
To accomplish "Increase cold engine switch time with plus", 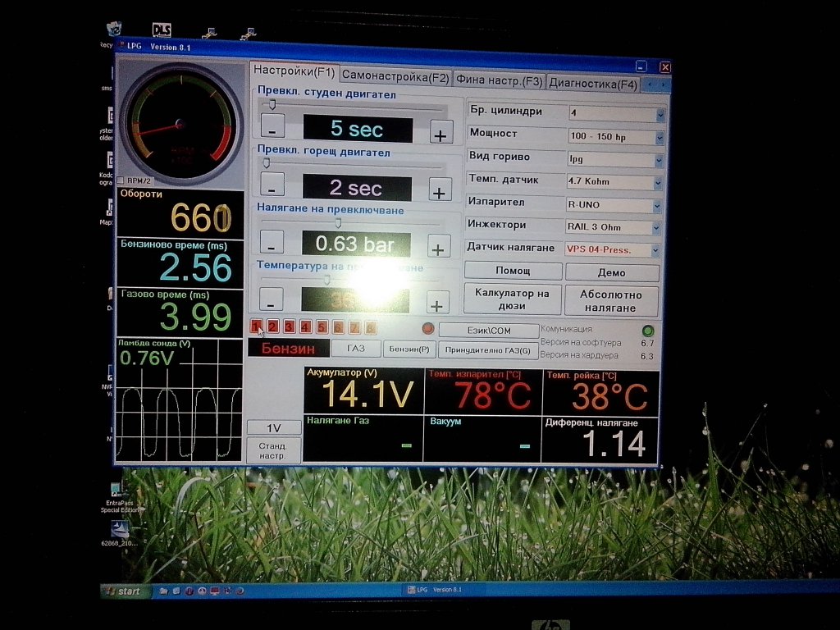I will point(441,133).
